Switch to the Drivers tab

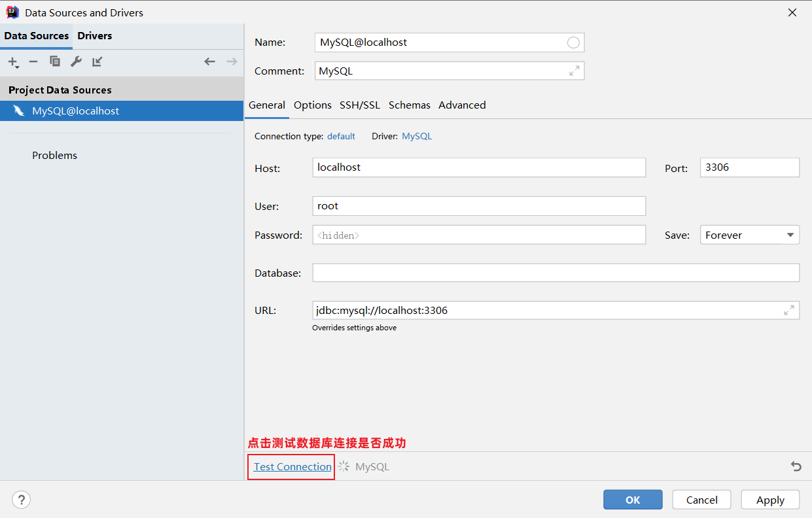(x=95, y=36)
